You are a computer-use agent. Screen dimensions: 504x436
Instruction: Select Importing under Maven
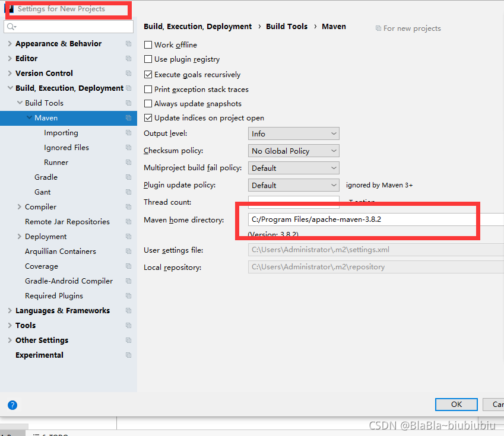61,133
